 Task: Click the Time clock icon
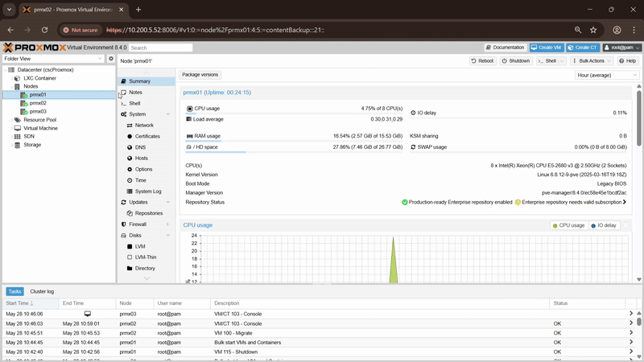[x=130, y=180]
